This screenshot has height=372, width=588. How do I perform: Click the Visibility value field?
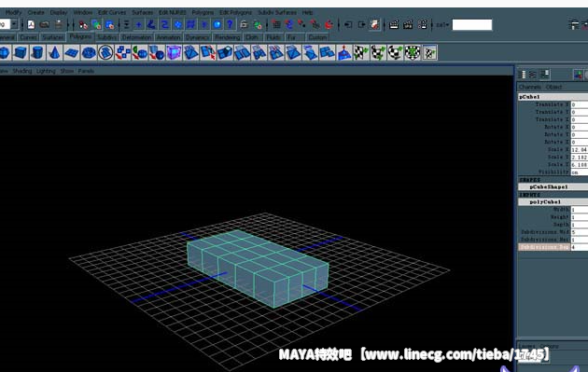(579, 172)
